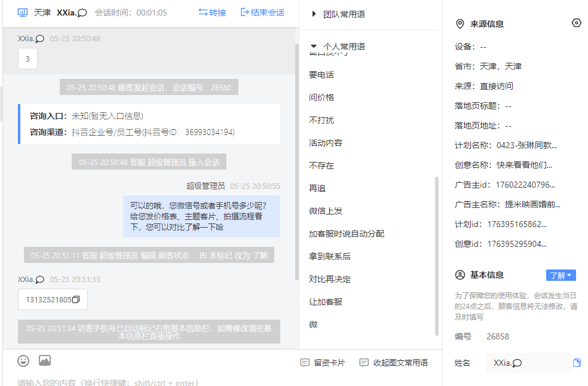The image size is (588, 386).
Task: Select the 不打扰 quick phrase
Action: click(321, 120)
